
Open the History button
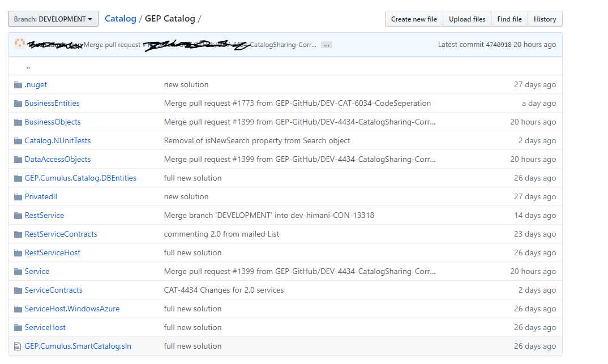pyautogui.click(x=545, y=19)
